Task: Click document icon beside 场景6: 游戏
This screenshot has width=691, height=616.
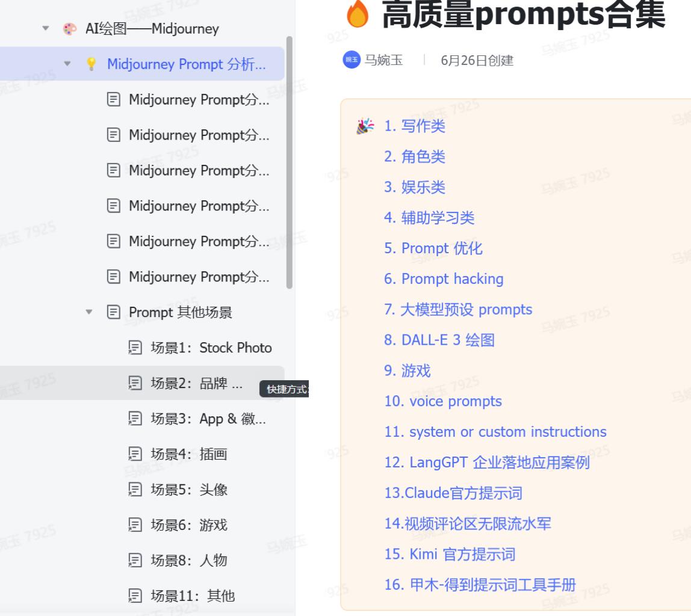Action: click(x=135, y=525)
